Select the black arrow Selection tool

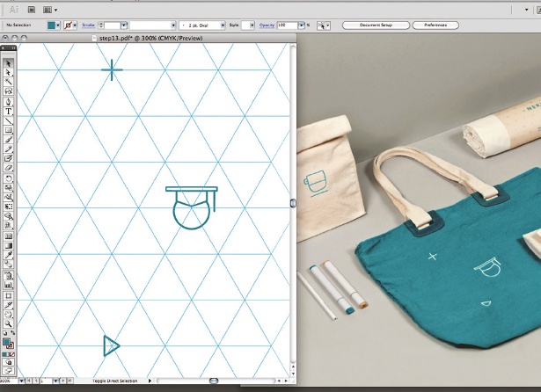click(8, 63)
